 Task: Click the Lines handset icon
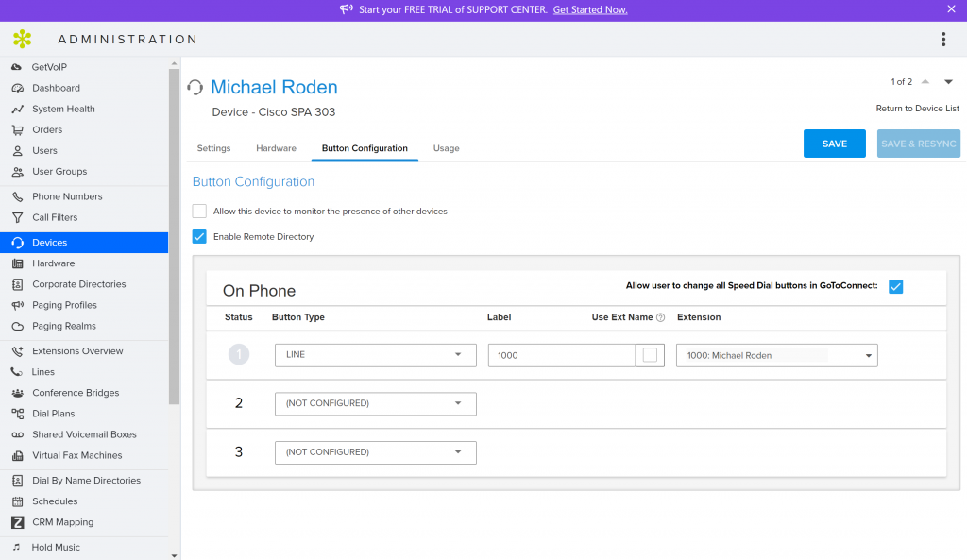[17, 372]
